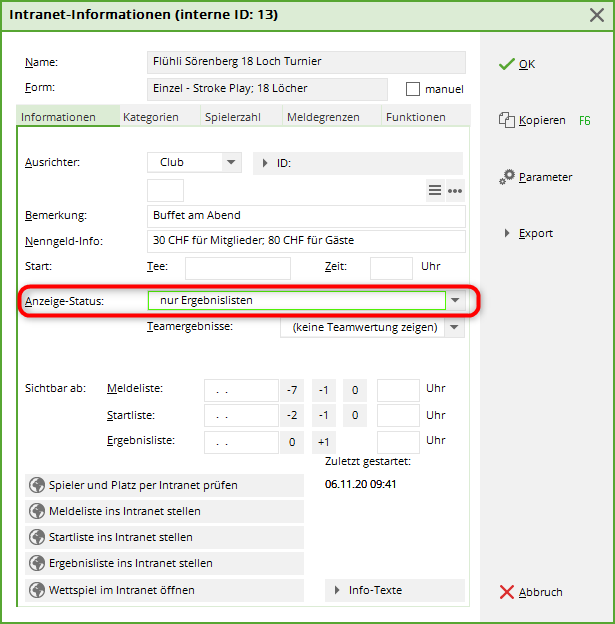
Task: Click the small empty box below Ausrichter
Action: click(x=165, y=191)
